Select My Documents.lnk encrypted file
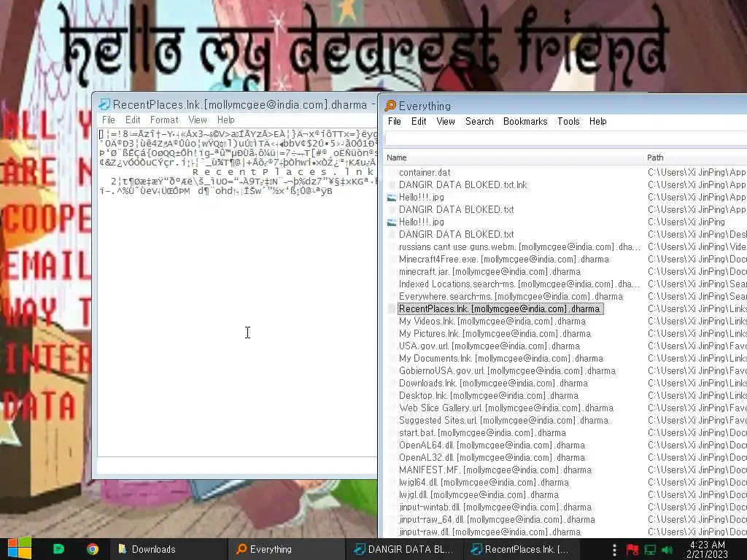747x560 pixels. pyautogui.click(x=500, y=358)
